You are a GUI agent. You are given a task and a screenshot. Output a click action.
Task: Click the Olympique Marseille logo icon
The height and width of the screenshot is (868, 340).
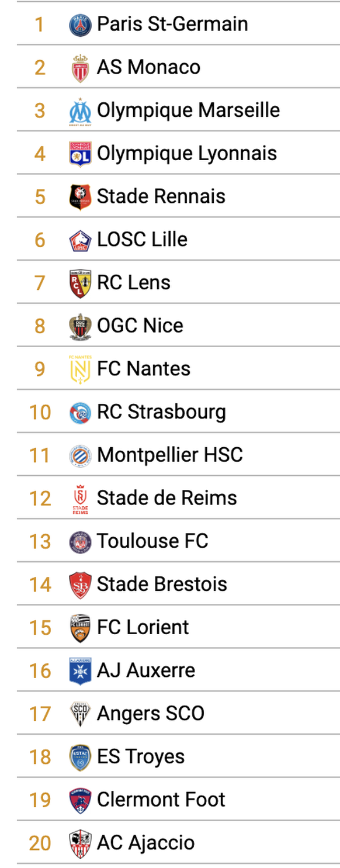click(80, 111)
